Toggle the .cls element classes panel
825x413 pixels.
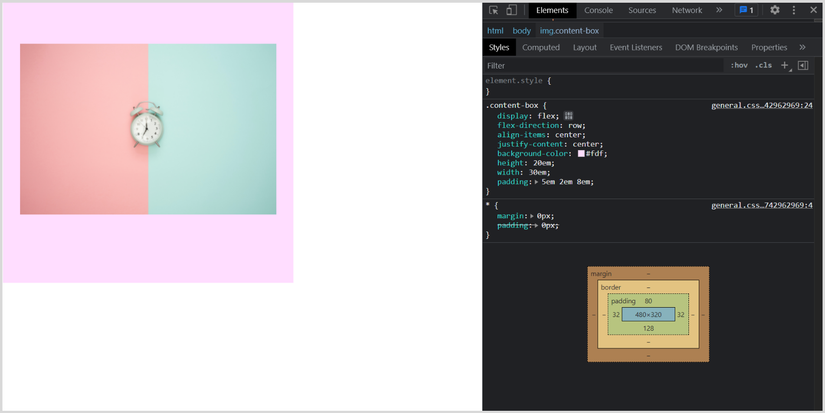coord(763,65)
